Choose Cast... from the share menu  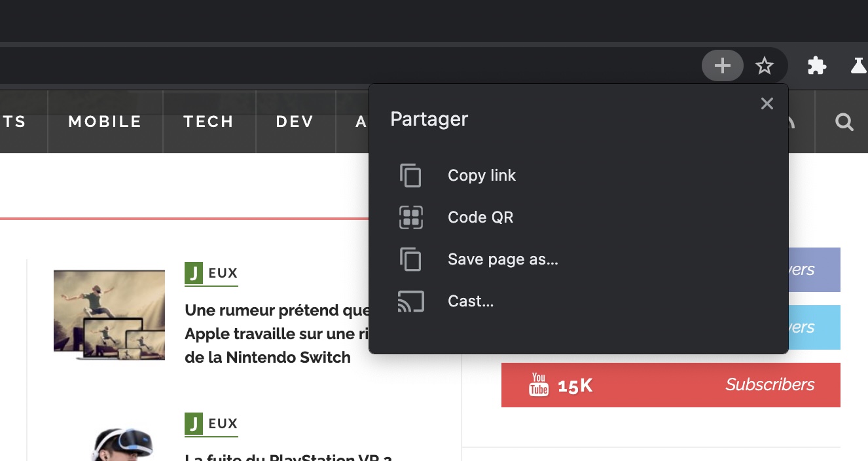470,301
